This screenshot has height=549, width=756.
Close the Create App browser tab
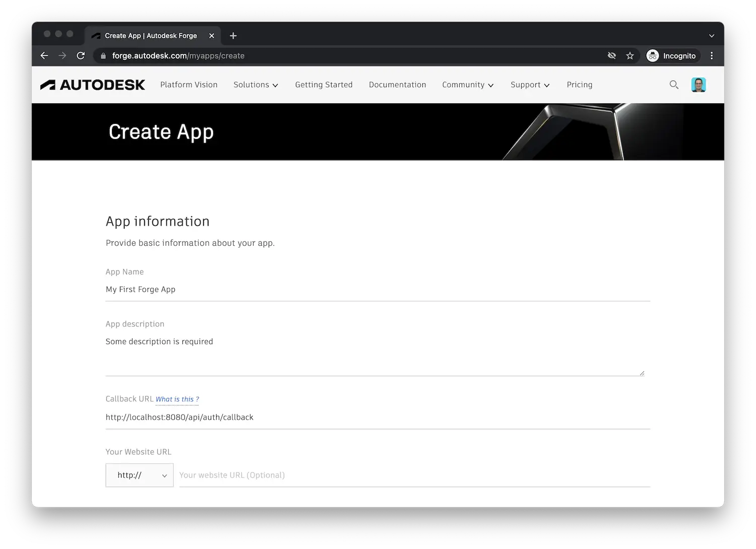pos(212,36)
